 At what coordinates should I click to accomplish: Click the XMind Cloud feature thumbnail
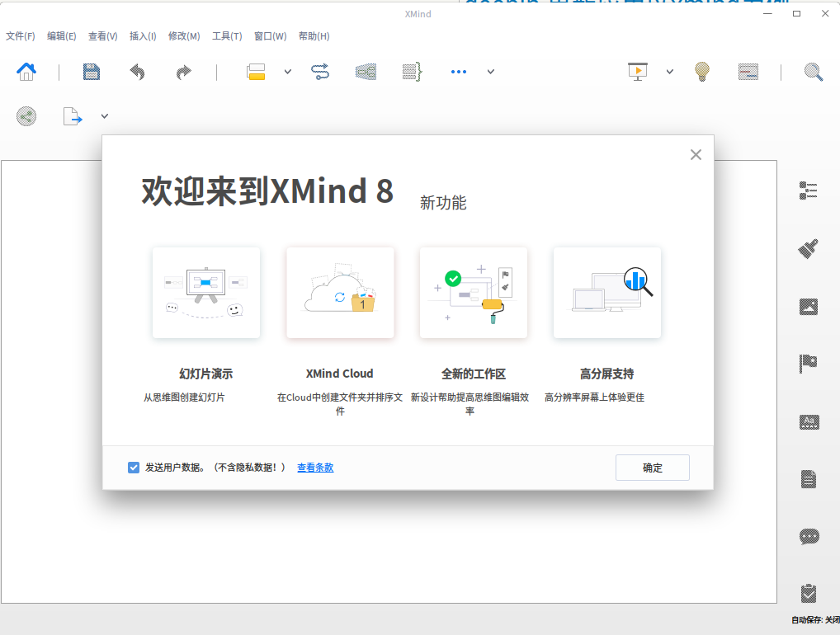(340, 292)
